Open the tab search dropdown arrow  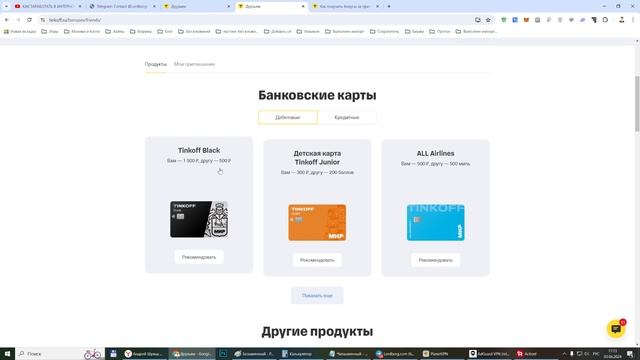click(x=6, y=7)
